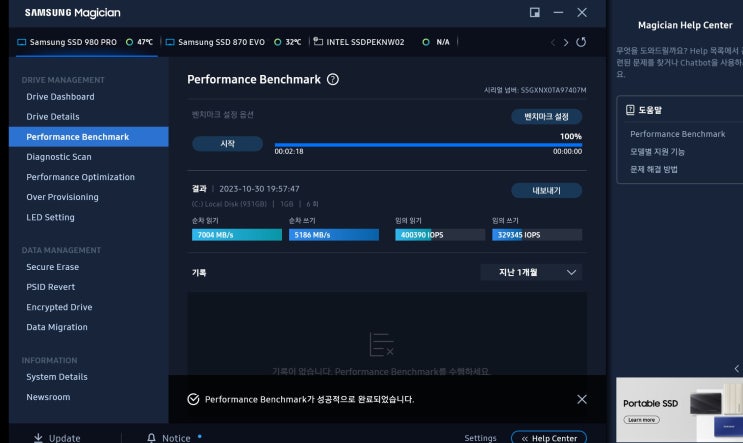Click the 400390 IOPS random read bar
This screenshot has width=743, height=443.
point(440,235)
